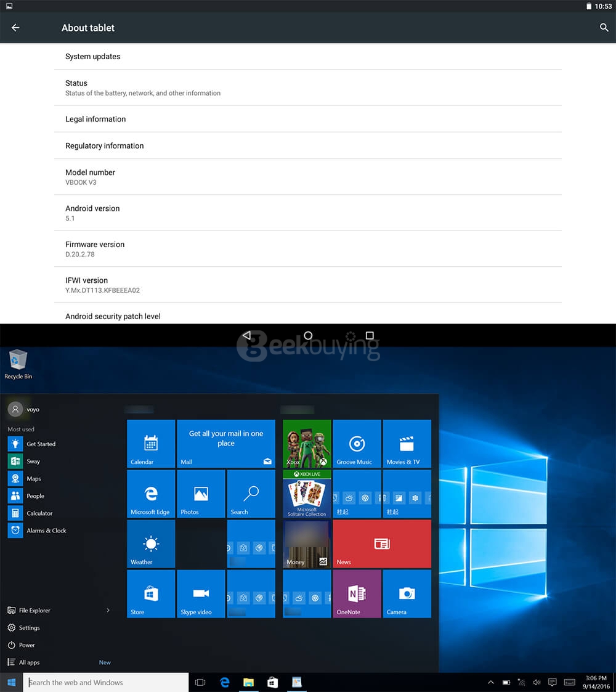Open the OneNote tile

click(x=357, y=593)
